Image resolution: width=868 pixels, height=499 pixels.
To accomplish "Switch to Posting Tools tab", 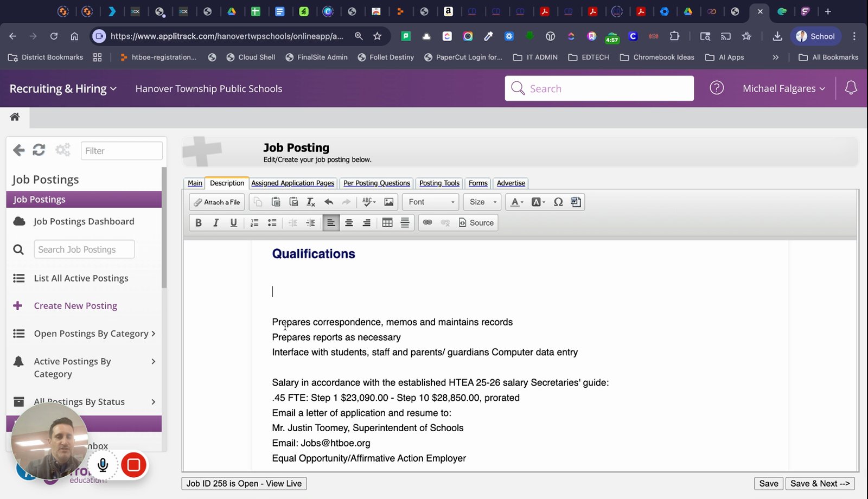I will coord(439,183).
